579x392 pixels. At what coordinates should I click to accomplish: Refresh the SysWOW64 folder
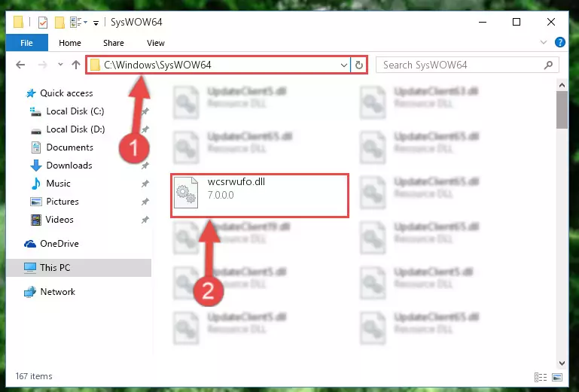click(x=359, y=65)
